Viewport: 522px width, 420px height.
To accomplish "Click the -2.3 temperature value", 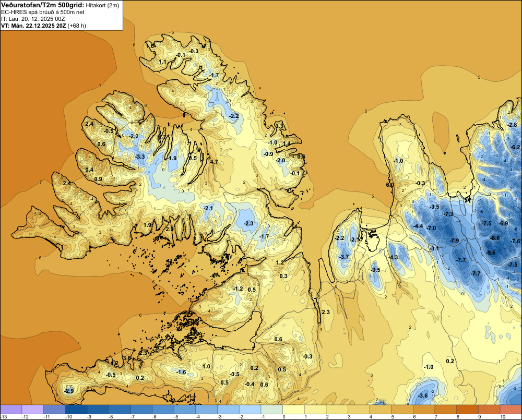I will pyautogui.click(x=248, y=223).
